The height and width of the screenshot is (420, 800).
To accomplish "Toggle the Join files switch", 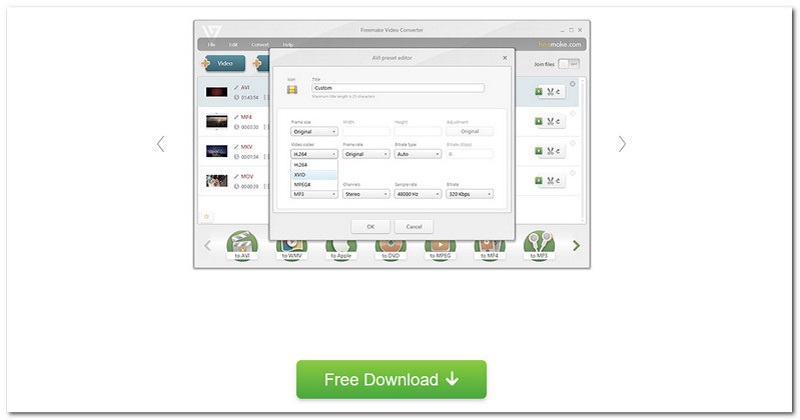I will click(x=568, y=64).
